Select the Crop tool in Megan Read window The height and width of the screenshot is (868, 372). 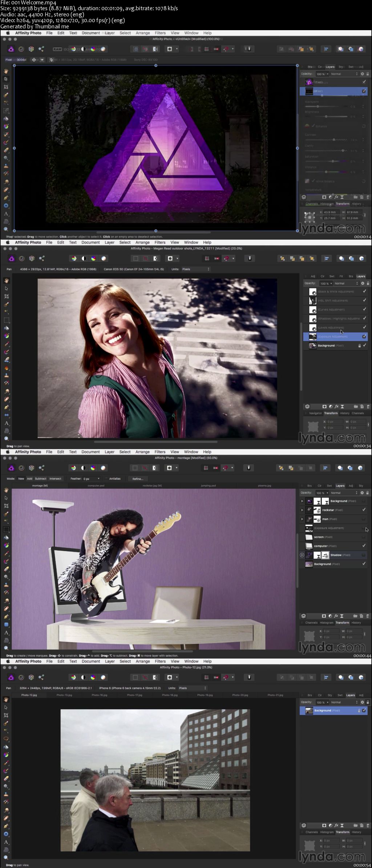[x=6, y=296]
